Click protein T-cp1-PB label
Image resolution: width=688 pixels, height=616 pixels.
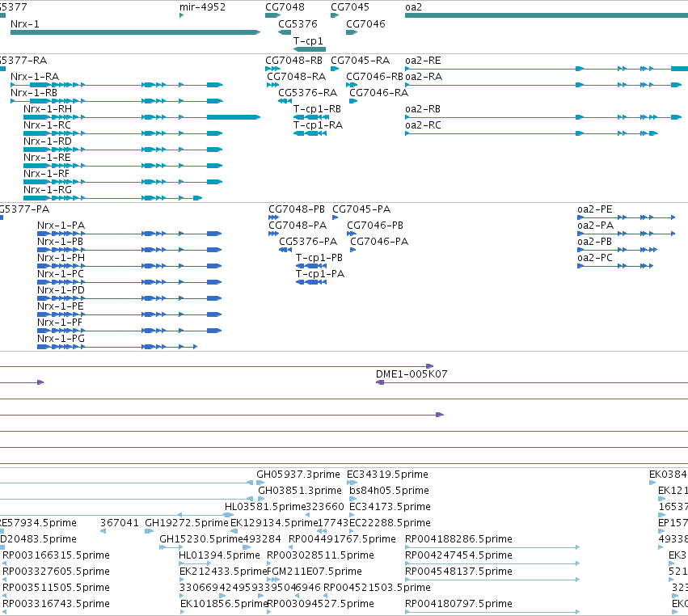(319, 258)
